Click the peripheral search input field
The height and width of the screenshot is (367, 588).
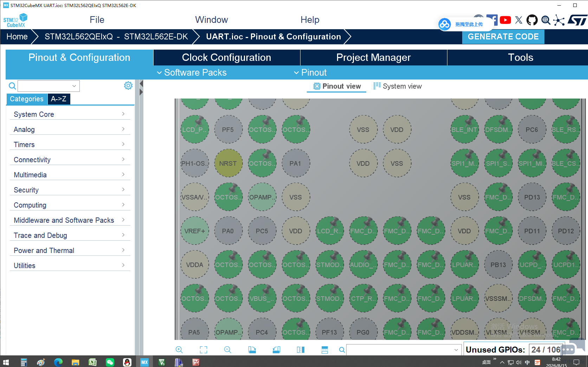pyautogui.click(x=49, y=86)
